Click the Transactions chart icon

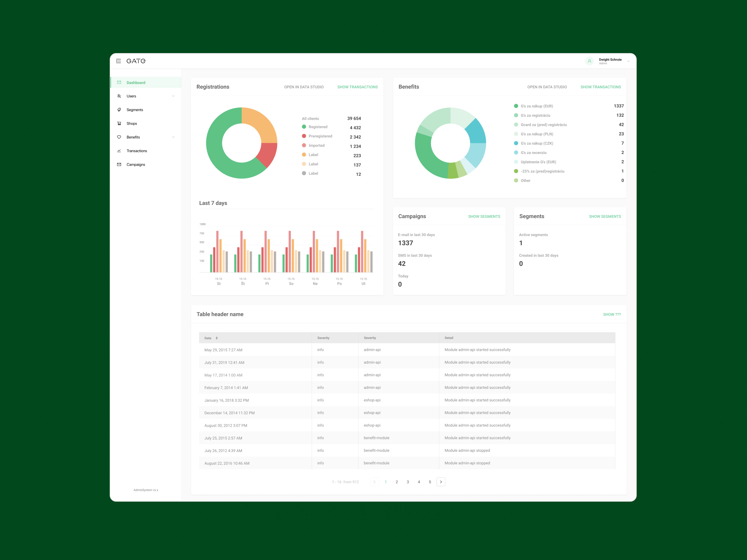tap(119, 151)
